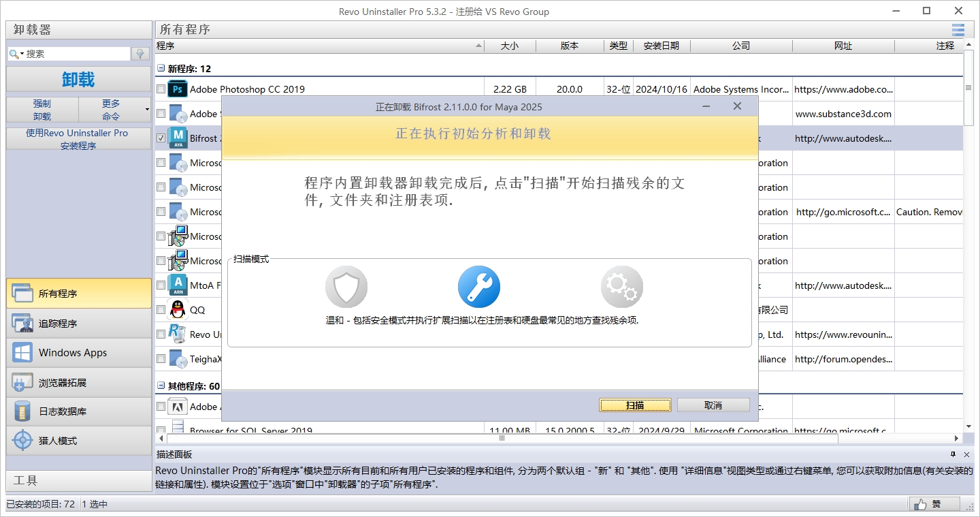980x517 pixels.
Task: Sort by the 网址 column
Action: tap(843, 46)
